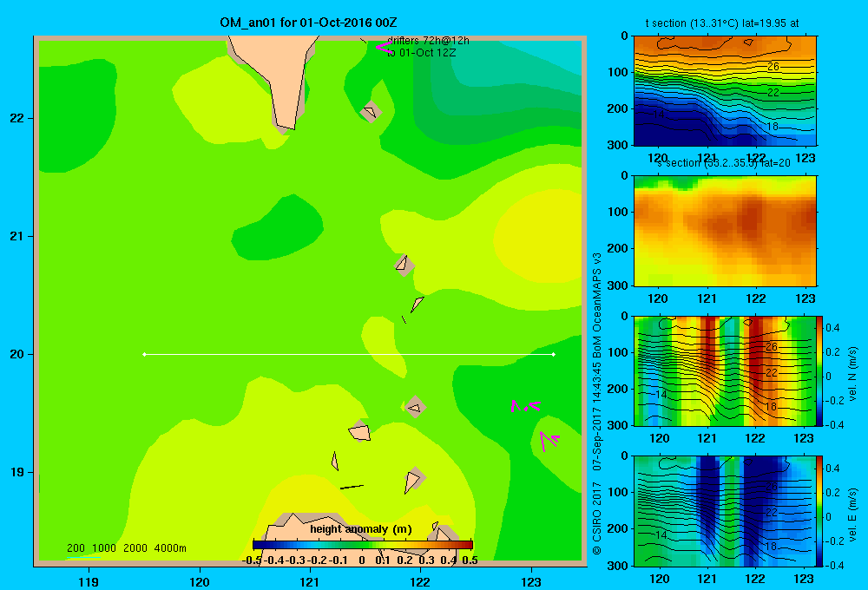Click the '14' isotherm label in the temperature section
The width and height of the screenshot is (868, 590).
[658, 115]
